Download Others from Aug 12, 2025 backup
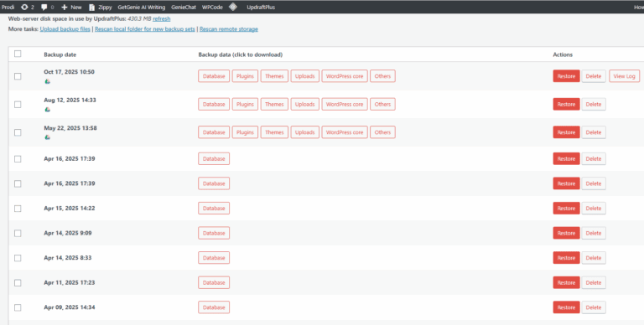The height and width of the screenshot is (325, 644). (x=382, y=104)
